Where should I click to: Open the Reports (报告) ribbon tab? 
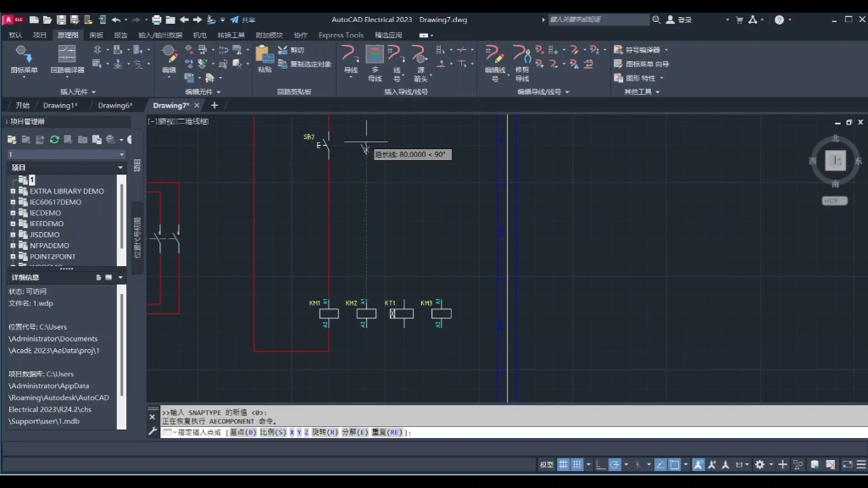pyautogui.click(x=120, y=35)
